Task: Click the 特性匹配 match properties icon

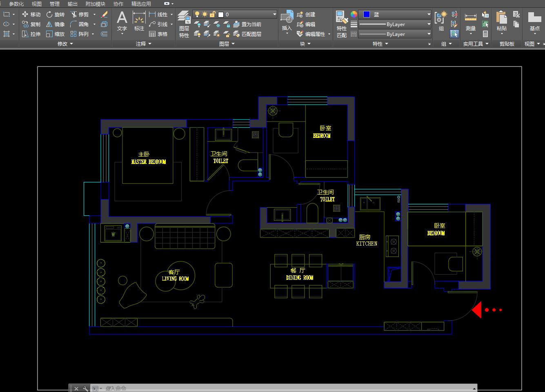Action: point(342,24)
